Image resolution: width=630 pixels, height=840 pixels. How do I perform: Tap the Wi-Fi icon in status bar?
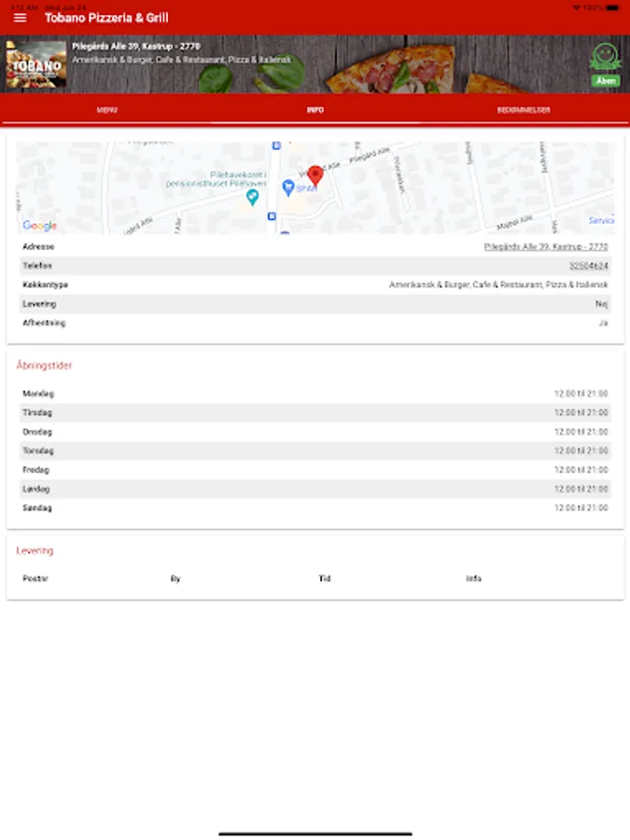pyautogui.click(x=577, y=7)
